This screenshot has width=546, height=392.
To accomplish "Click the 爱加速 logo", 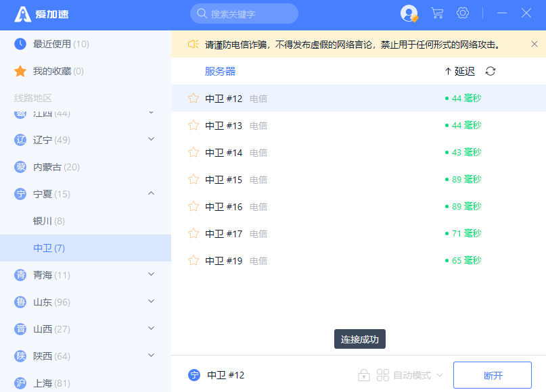I will click(41, 14).
